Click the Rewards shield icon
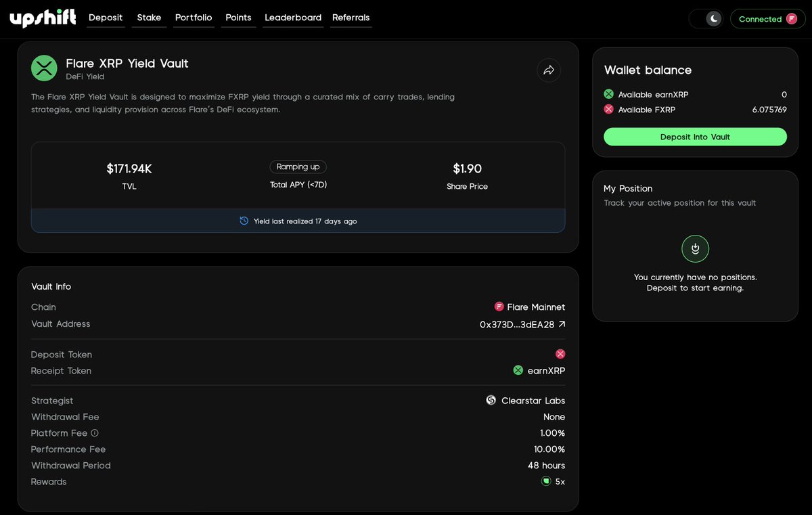Image resolution: width=812 pixels, height=515 pixels. click(x=546, y=481)
